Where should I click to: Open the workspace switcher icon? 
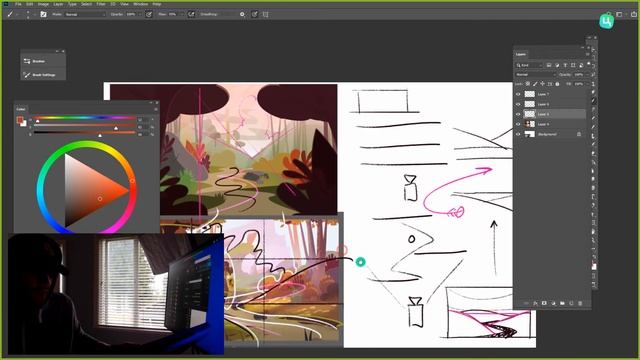[x=619, y=14]
